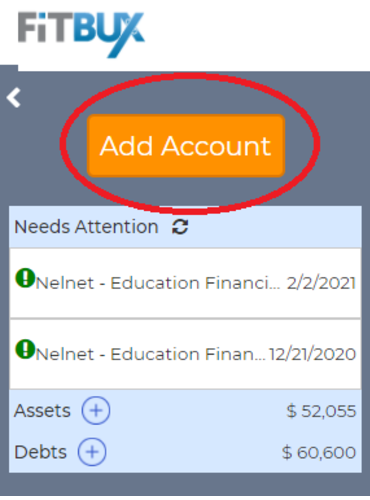This screenshot has width=370, height=500.
Task: Click the blue X slash in FitBux logo
Action: 127,35
